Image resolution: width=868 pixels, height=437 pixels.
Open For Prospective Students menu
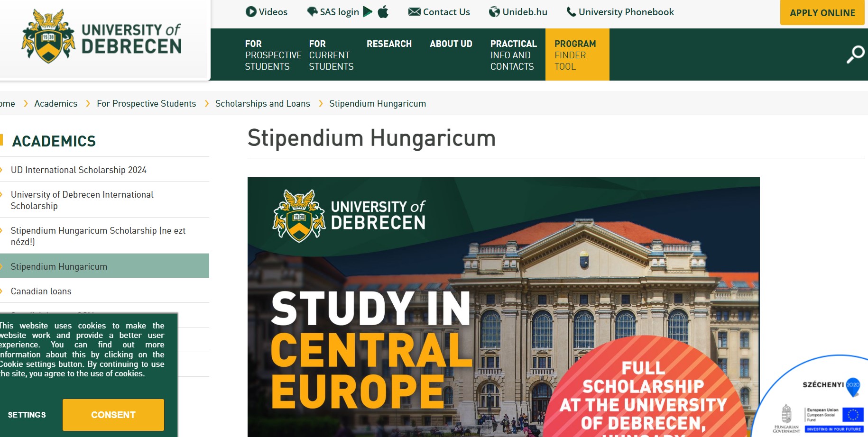(x=273, y=55)
